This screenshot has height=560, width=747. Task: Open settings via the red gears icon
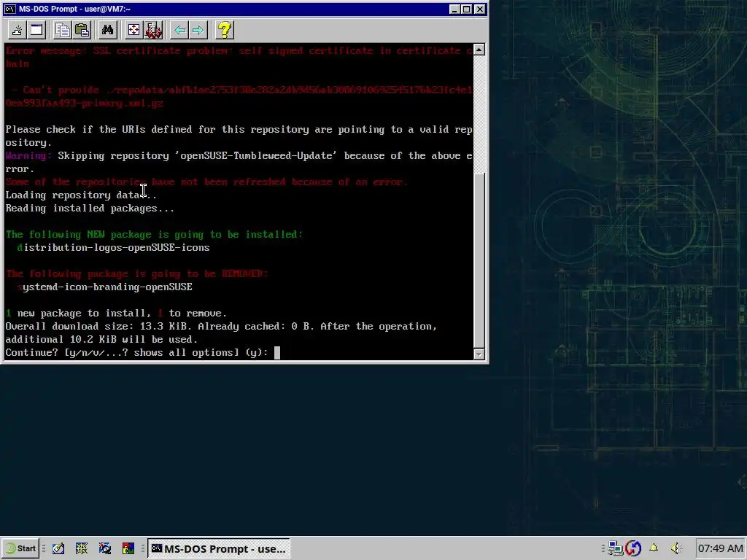click(153, 31)
